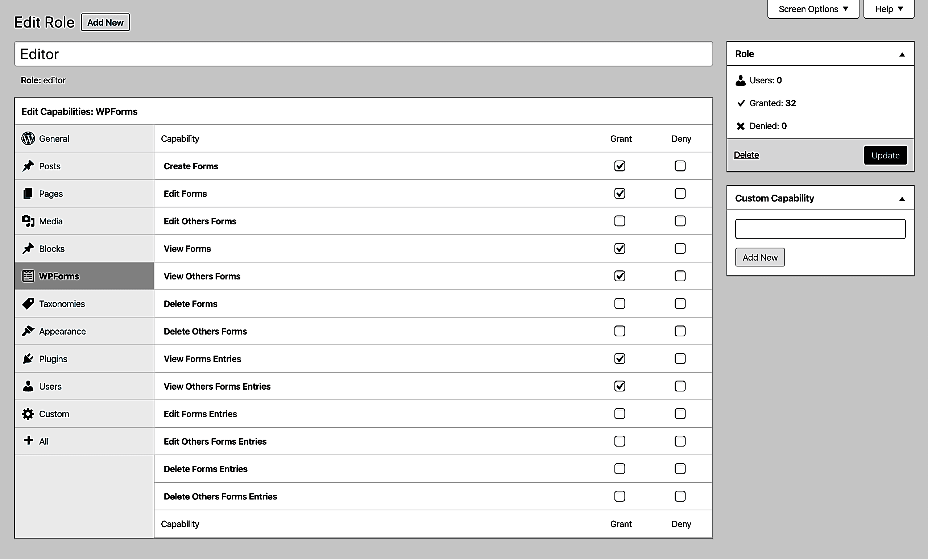Viewport: 928px width, 560px height.
Task: Click the paintbrush icon beside Appearance
Action: pos(28,331)
